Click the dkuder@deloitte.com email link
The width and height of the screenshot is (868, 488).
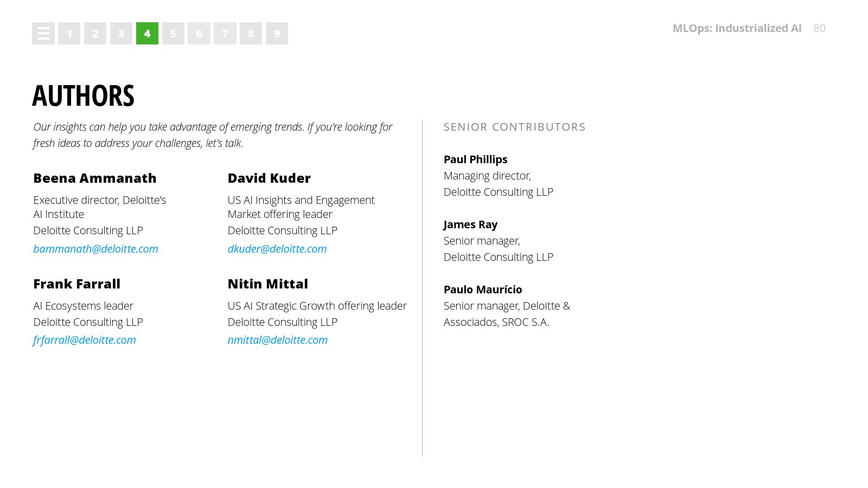(277, 249)
